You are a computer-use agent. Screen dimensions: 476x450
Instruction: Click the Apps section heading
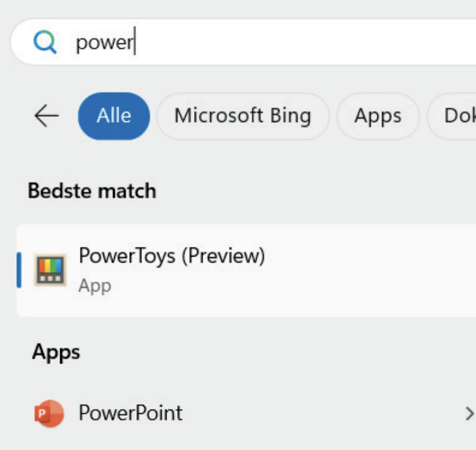coord(56,352)
